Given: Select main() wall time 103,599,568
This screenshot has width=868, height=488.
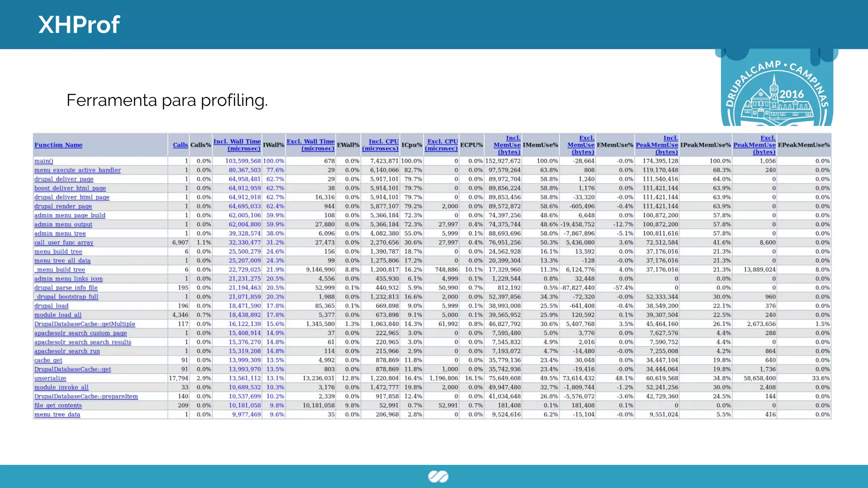Looking at the screenshot, I should coord(243,161).
